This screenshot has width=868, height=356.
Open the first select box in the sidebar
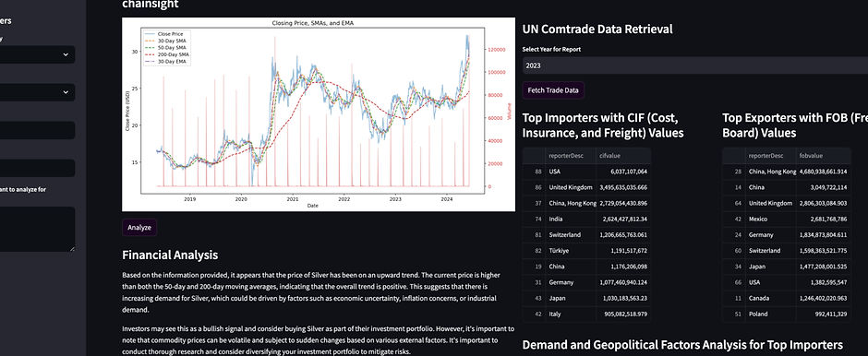click(x=37, y=54)
